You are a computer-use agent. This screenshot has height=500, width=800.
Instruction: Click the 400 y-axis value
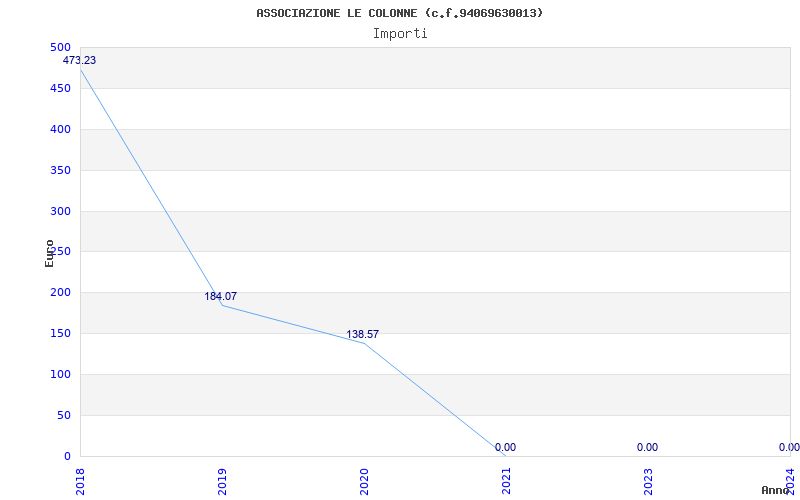pyautogui.click(x=60, y=130)
